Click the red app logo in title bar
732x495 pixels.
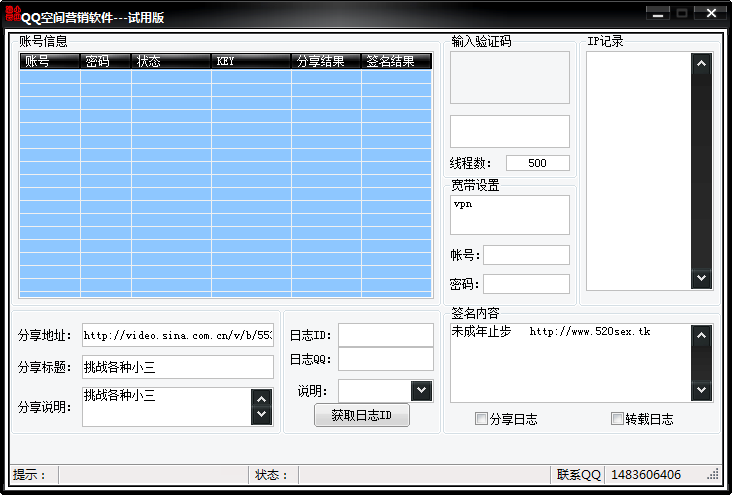pos(13,14)
